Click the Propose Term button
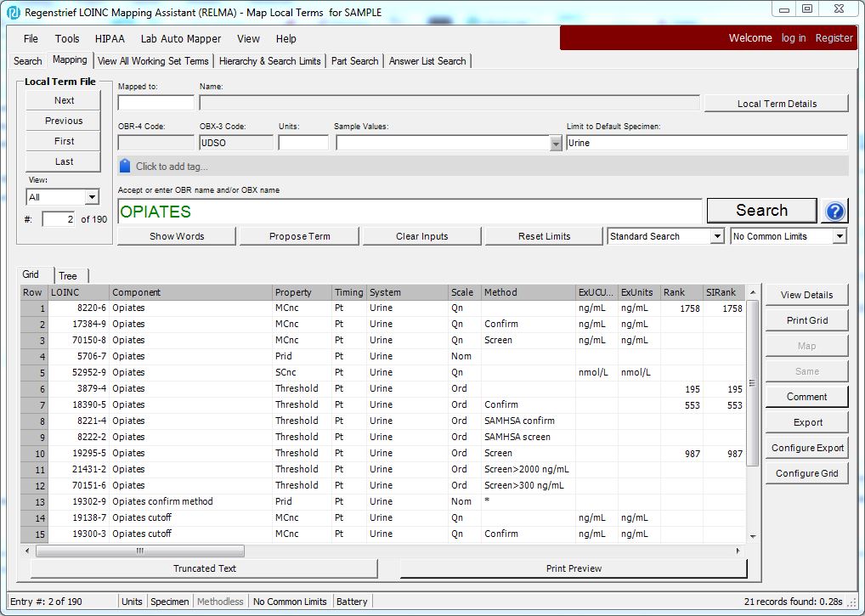Viewport: 865px width, 616px height. click(300, 236)
